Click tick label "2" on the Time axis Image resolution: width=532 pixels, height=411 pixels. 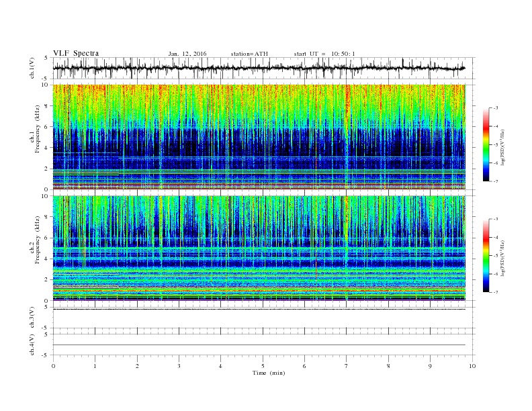tap(137, 366)
